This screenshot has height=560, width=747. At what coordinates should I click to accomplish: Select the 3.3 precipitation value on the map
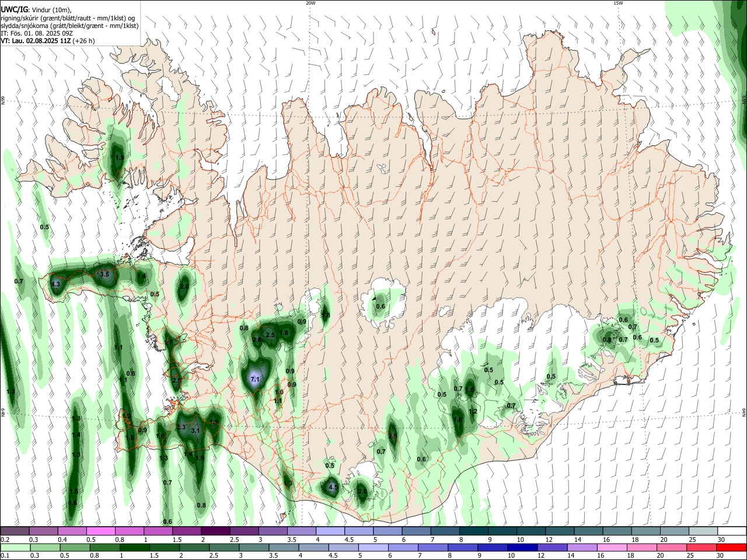coord(181,428)
